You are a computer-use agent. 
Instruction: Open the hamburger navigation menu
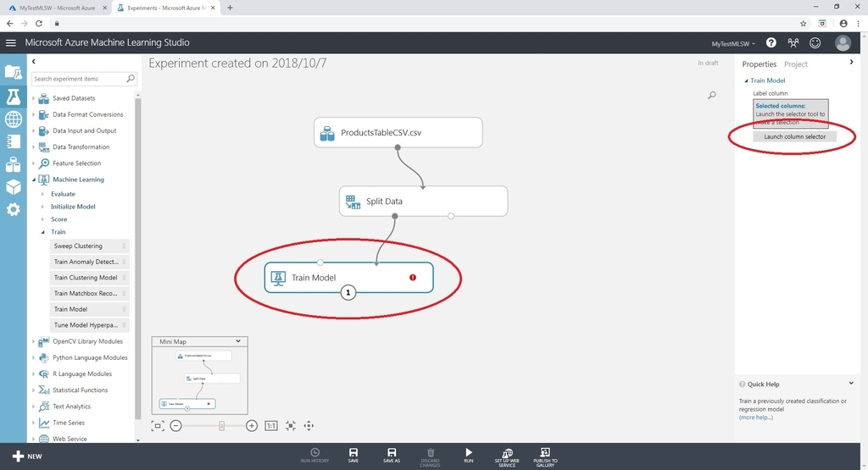coord(10,42)
